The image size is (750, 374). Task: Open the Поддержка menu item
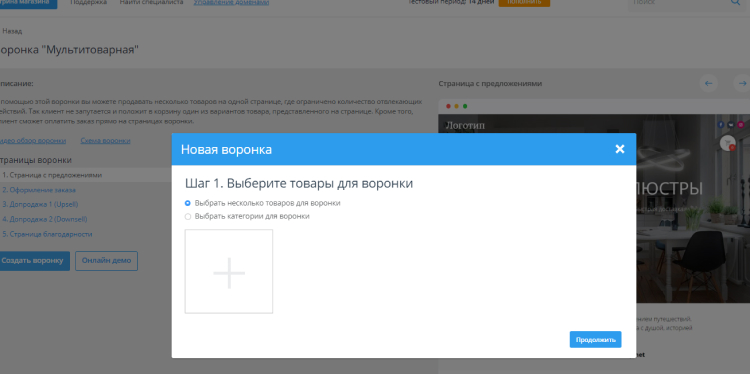point(88,2)
